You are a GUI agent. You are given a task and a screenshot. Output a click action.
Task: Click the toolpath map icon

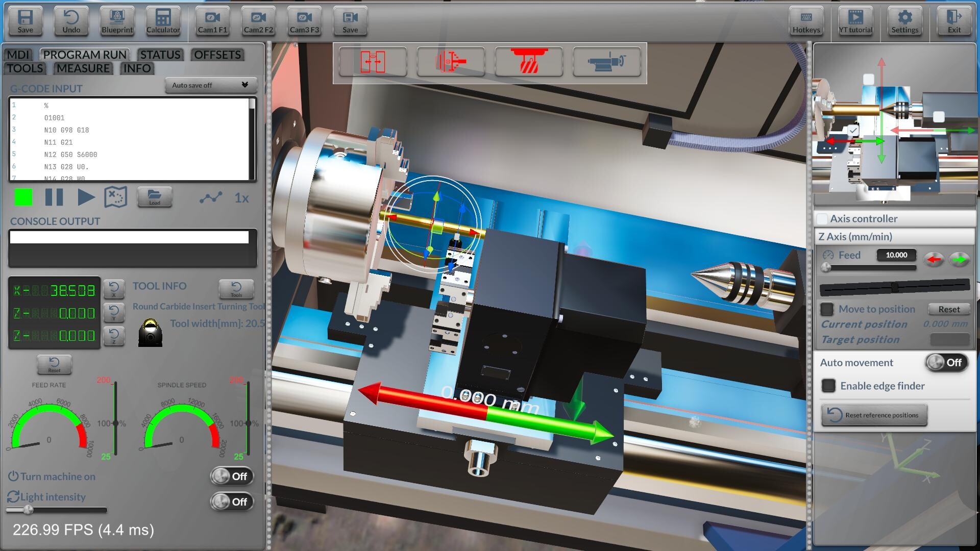(x=116, y=198)
